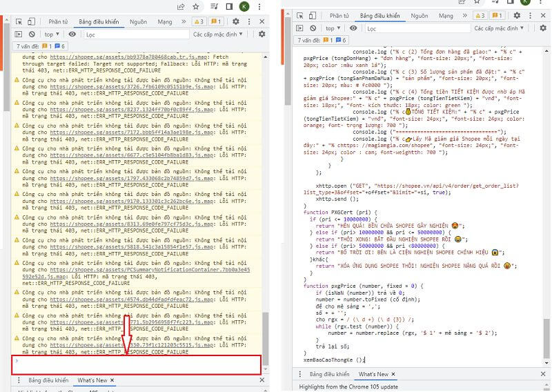Toggle device toolbar icon in right DevTools
This screenshot has width=552, height=392.
click(313, 15)
